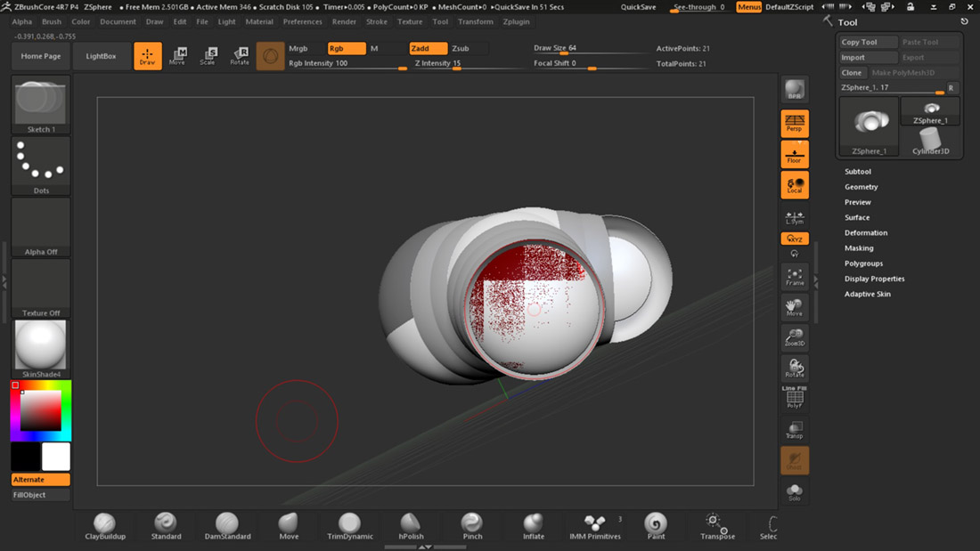
Task: Toggle Persp perspective view
Action: tap(795, 124)
